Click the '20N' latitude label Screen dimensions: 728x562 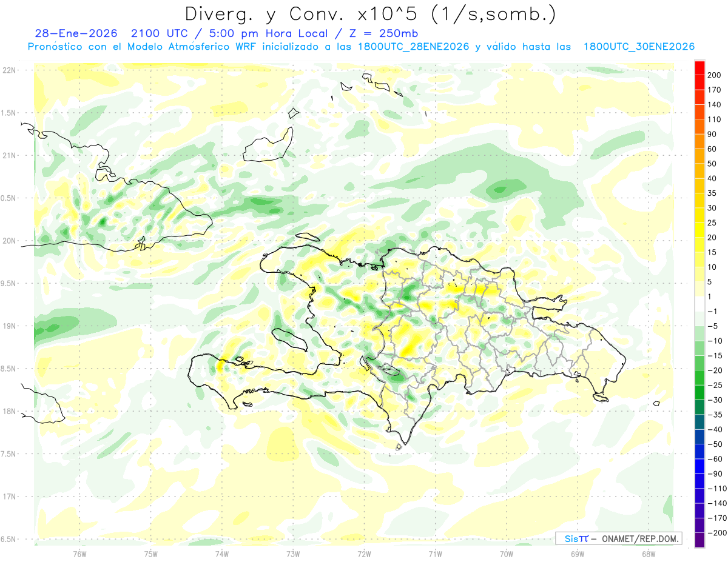pos(9,241)
